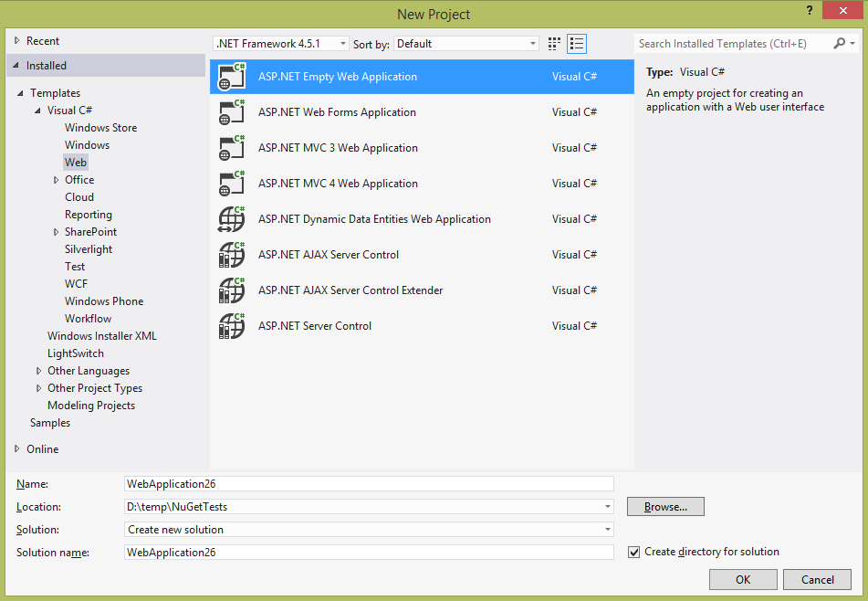Screen dimensions: 868x601
Task: Select the Web tree item
Action: tap(75, 163)
